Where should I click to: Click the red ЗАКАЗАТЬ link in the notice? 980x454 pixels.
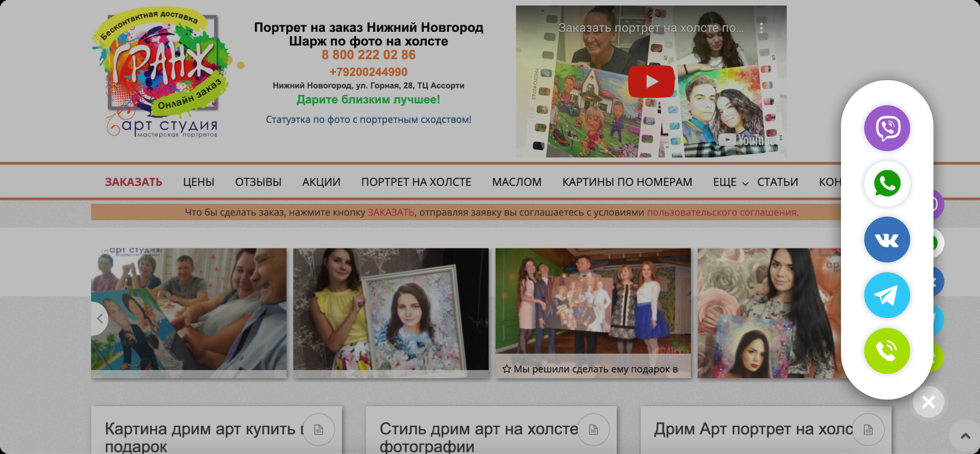[391, 212]
